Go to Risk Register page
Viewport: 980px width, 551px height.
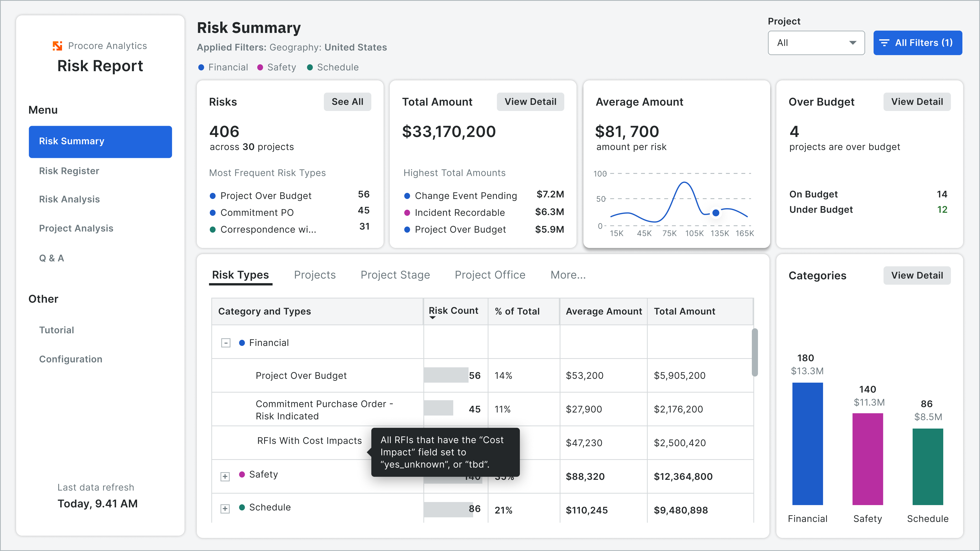click(69, 171)
